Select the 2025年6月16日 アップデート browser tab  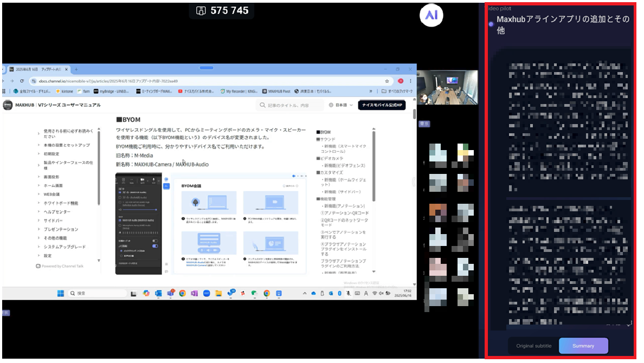click(38, 69)
